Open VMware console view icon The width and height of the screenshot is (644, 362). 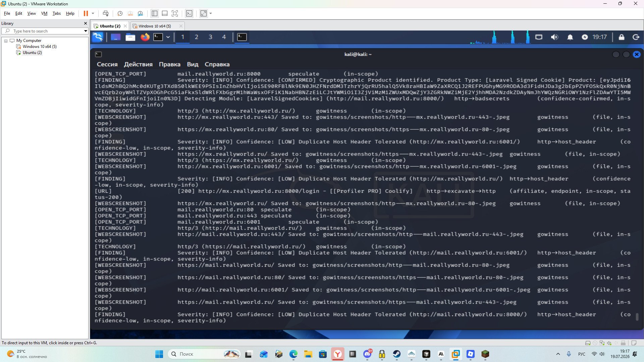(189, 13)
